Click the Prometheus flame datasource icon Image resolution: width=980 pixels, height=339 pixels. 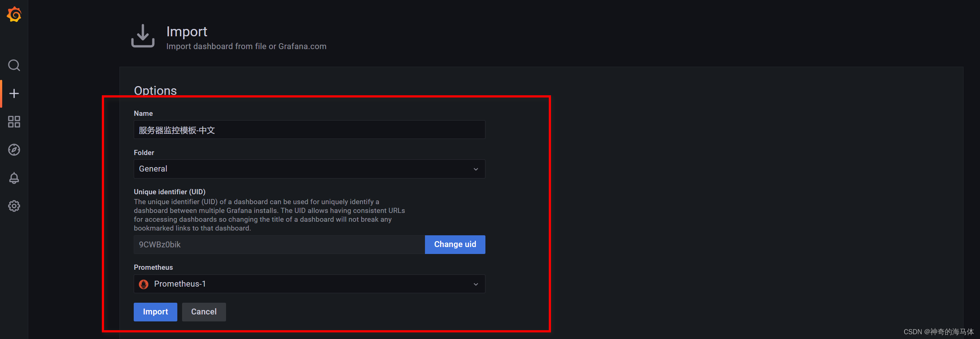pyautogui.click(x=143, y=284)
